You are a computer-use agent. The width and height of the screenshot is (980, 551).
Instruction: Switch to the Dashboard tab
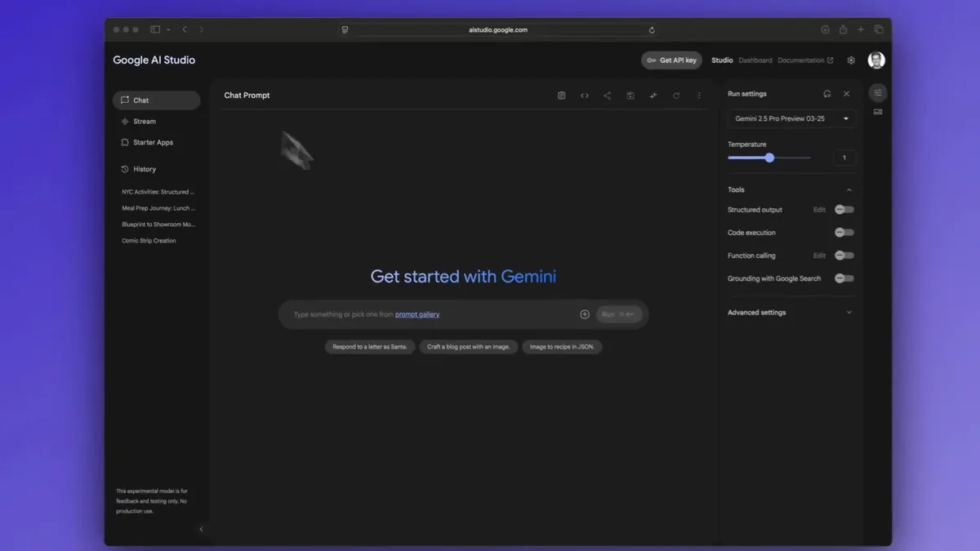(755, 60)
